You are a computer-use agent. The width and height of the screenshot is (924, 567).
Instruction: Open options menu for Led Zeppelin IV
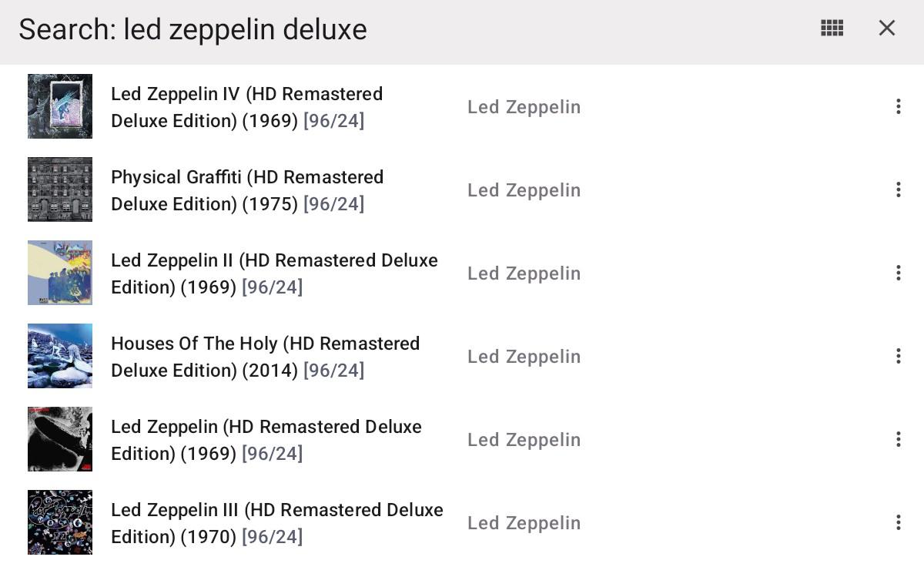click(x=898, y=107)
